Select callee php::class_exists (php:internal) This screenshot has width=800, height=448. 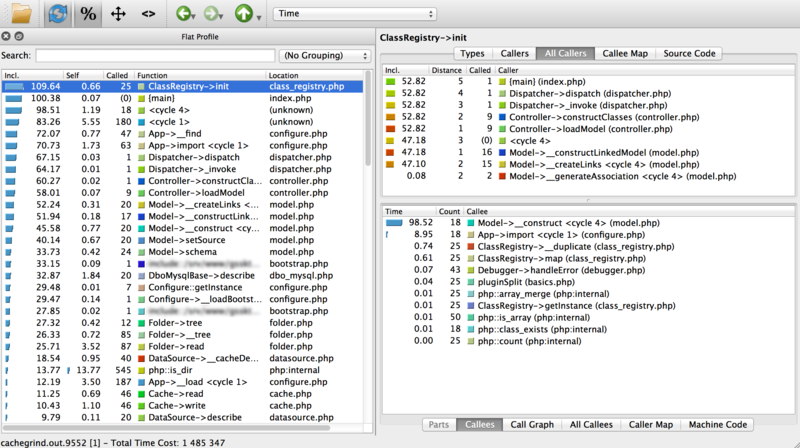tap(588, 329)
